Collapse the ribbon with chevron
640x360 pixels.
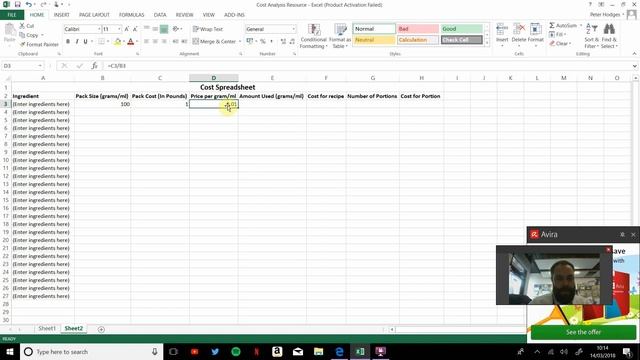pyautogui.click(x=634, y=53)
